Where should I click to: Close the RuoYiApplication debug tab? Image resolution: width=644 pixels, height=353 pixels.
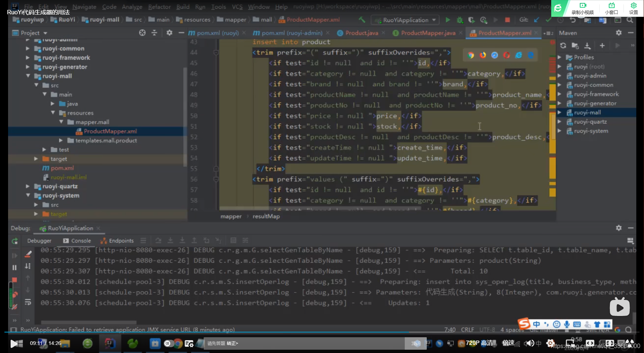98,228
